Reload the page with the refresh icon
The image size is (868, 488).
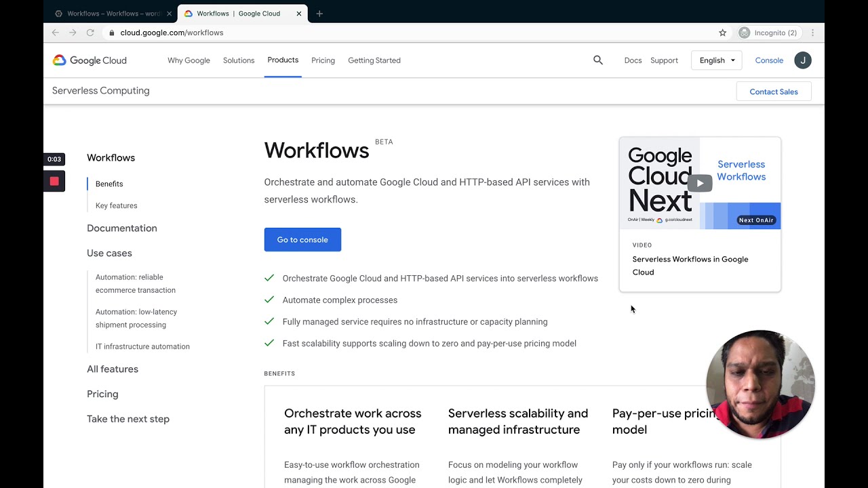(x=90, y=33)
